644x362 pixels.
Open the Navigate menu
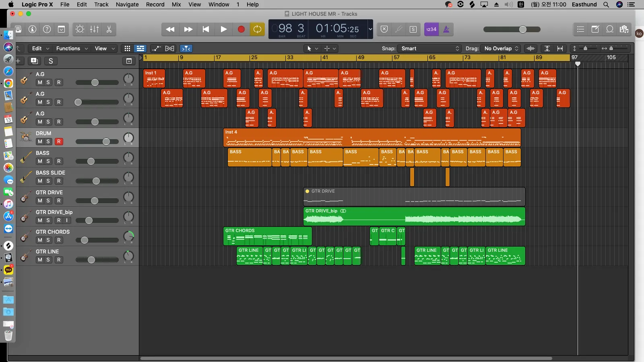[x=127, y=4]
